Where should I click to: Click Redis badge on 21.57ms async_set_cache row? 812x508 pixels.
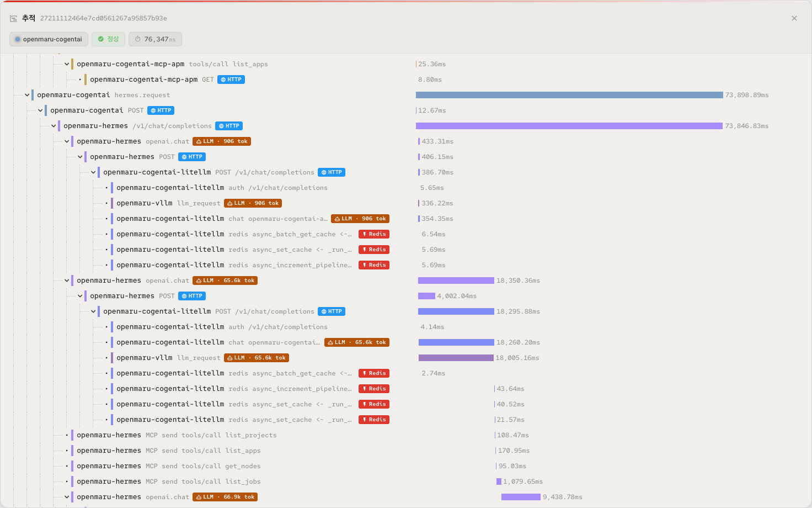tap(374, 420)
